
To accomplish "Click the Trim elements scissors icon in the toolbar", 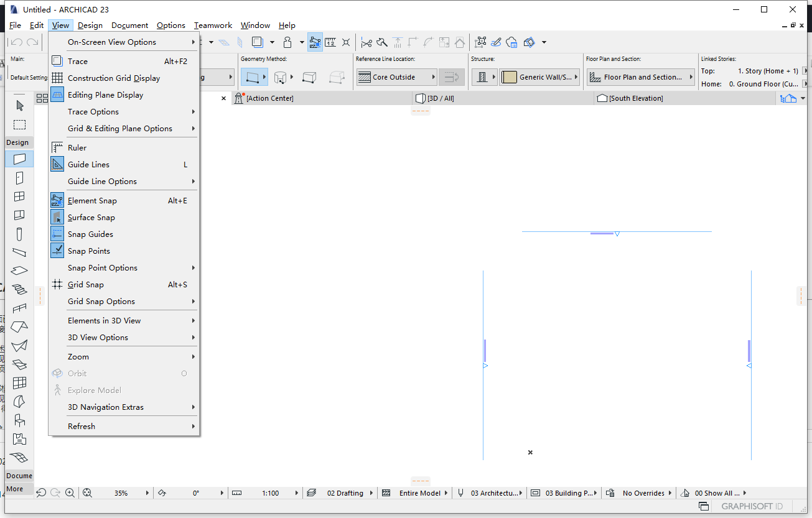I will (x=367, y=42).
